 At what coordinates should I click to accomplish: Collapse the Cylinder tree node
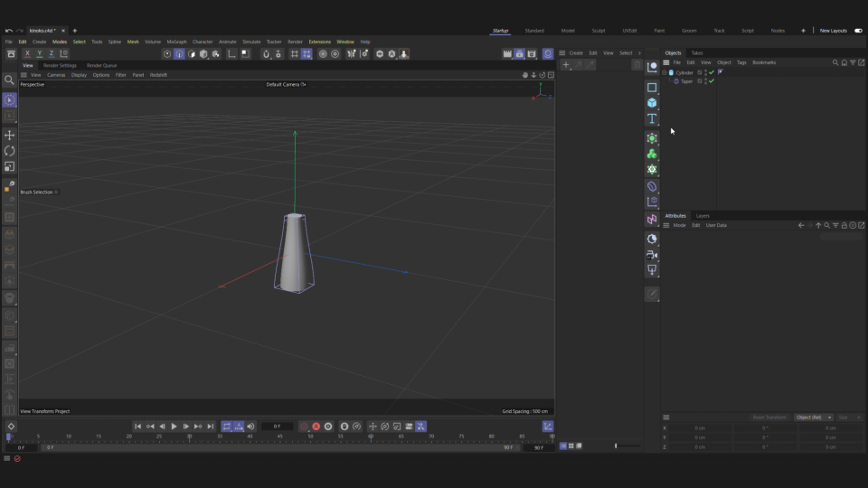point(665,72)
